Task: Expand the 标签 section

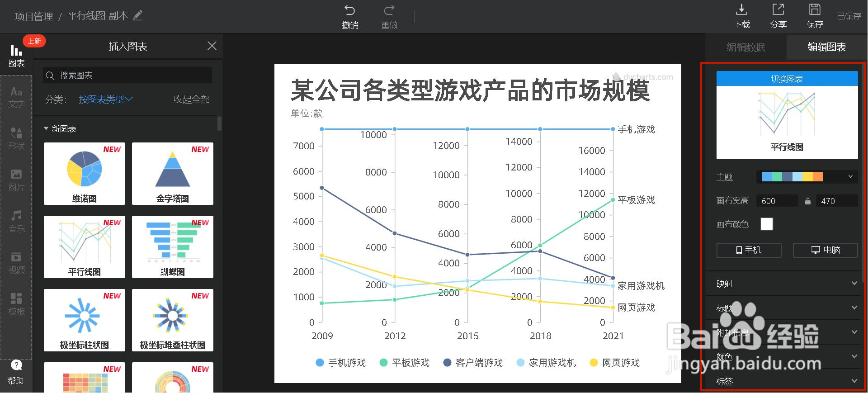Action: pos(786,381)
